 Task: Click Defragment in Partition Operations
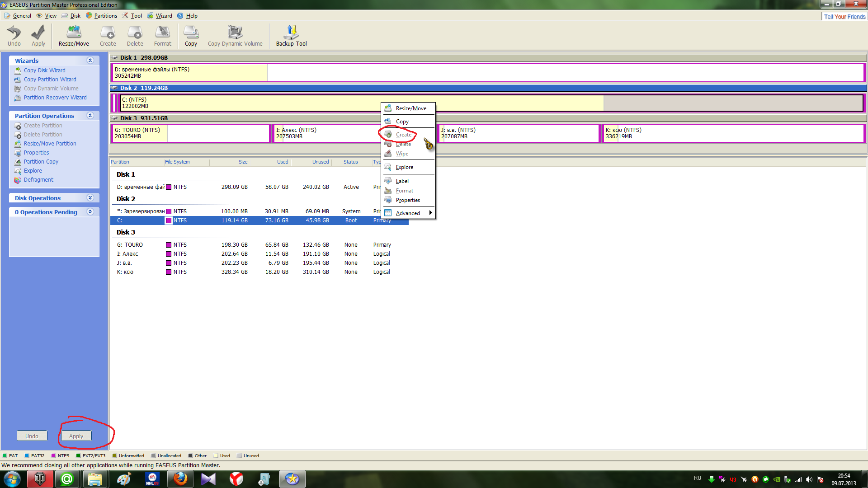pos(38,180)
